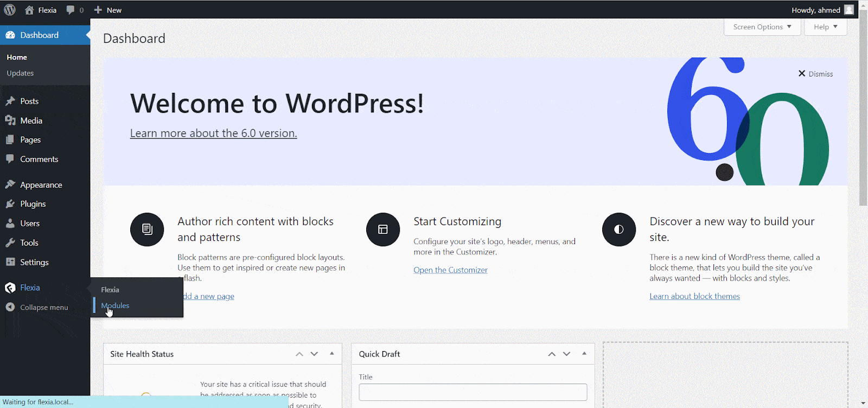The height and width of the screenshot is (408, 868).
Task: Click the Start Customizing heading text
Action: 457,221
